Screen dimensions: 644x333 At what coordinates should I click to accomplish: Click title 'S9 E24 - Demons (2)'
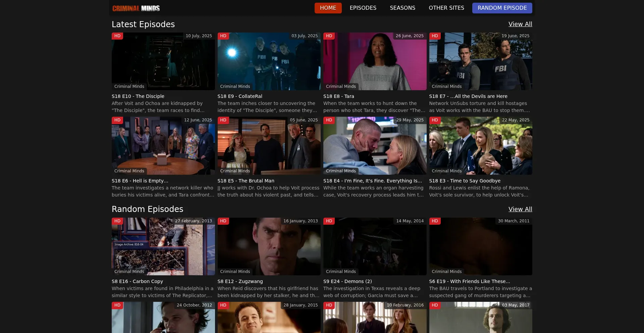pyautogui.click(x=347, y=281)
